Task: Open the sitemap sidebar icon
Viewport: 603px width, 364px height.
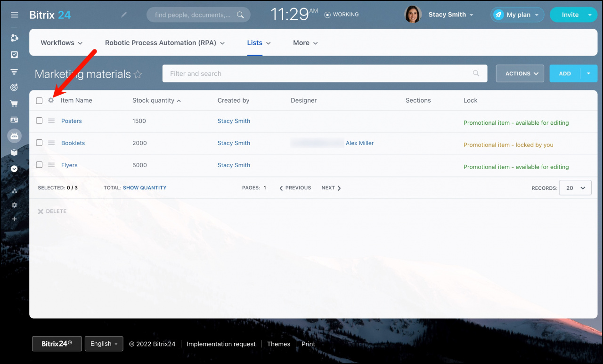Action: tap(15, 191)
